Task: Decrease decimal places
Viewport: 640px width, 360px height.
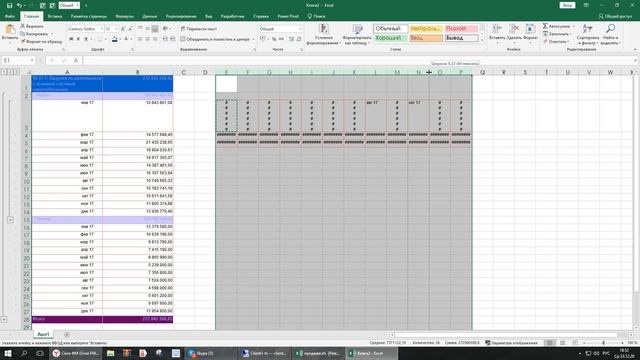Action: coord(299,39)
